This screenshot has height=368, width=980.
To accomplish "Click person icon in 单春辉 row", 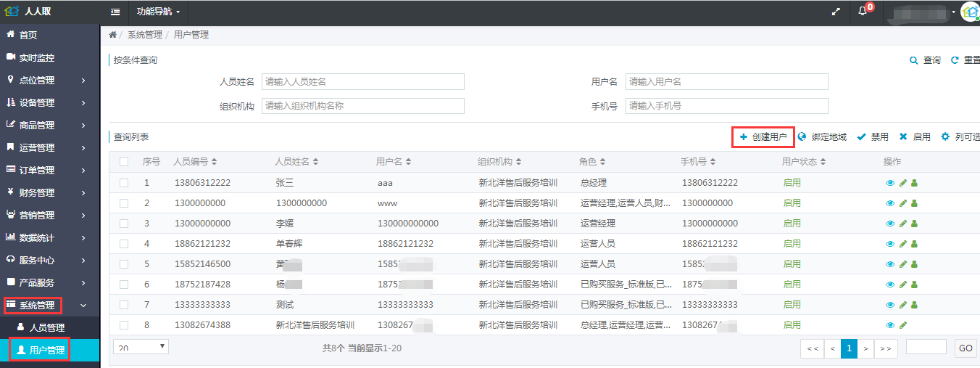I will [x=914, y=244].
